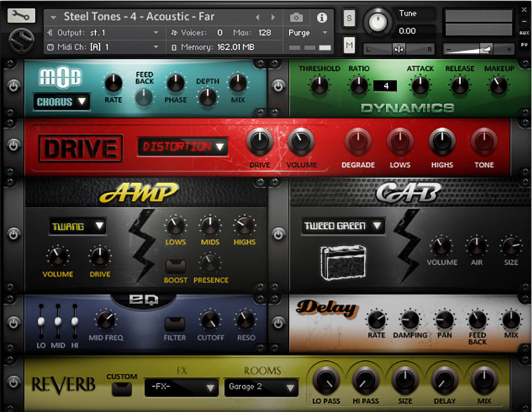Click the pan control between L and R

(x=399, y=48)
